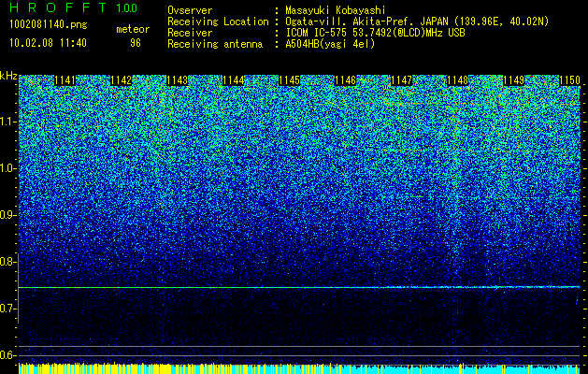The image size is (588, 374).
Task: Select the Receiving antenna label
Action: [215, 44]
